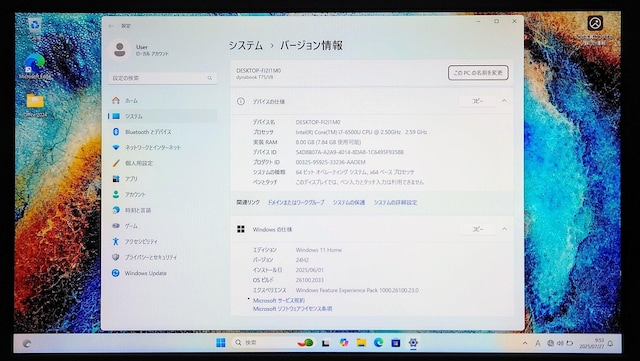640x361 pixels.
Task: Click the paintbrush icon for 個人用設定
Action: (x=116, y=163)
